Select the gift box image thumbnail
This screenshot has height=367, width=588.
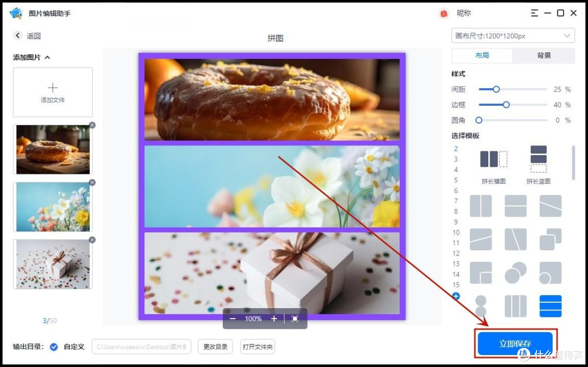(53, 264)
